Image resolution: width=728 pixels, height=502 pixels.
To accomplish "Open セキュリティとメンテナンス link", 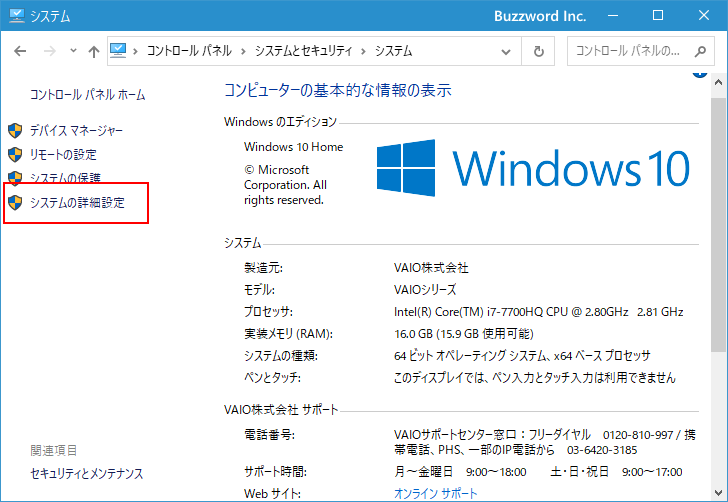I will click(x=87, y=474).
